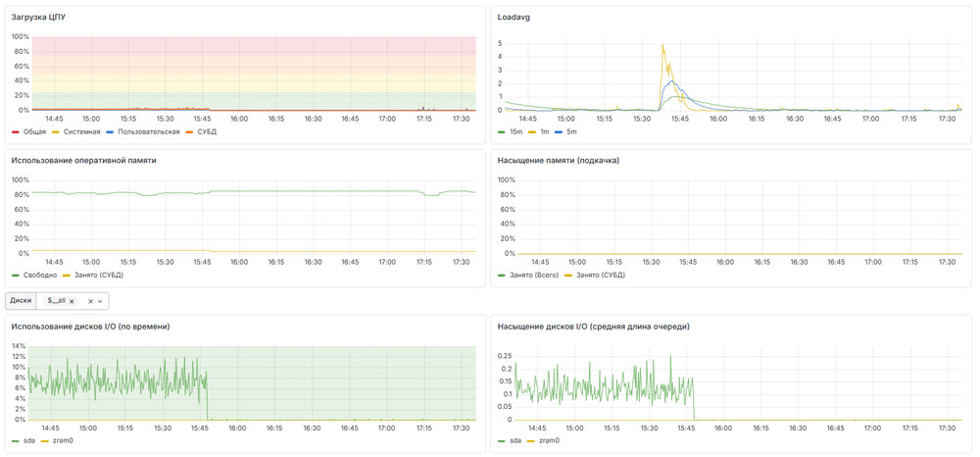Clear all values in the Диски selector
This screenshot has height=457, width=980.
90,301
